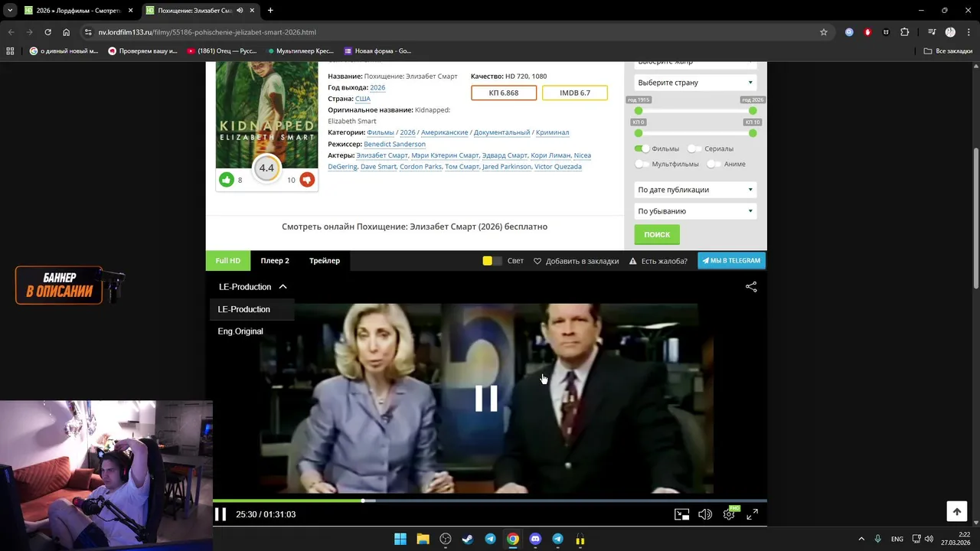Toggle the Сериалы filter switch
This screenshot has height=551, width=980.
tap(694, 148)
